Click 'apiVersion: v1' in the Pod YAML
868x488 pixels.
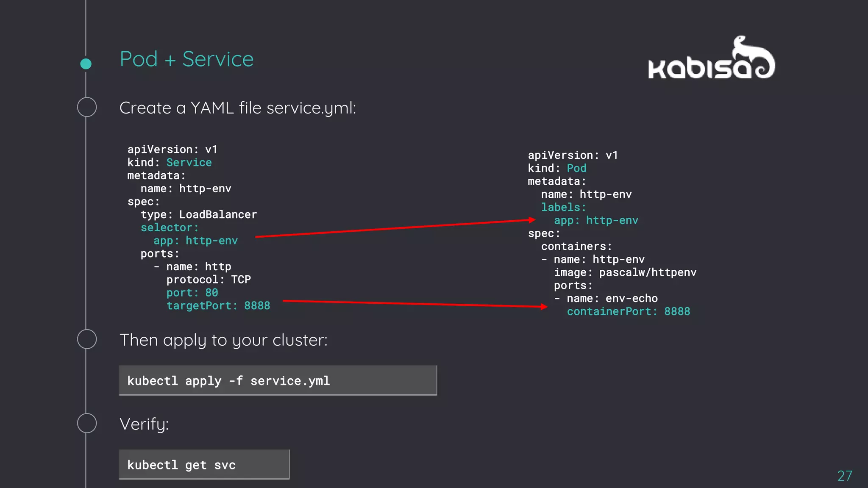pyautogui.click(x=573, y=155)
